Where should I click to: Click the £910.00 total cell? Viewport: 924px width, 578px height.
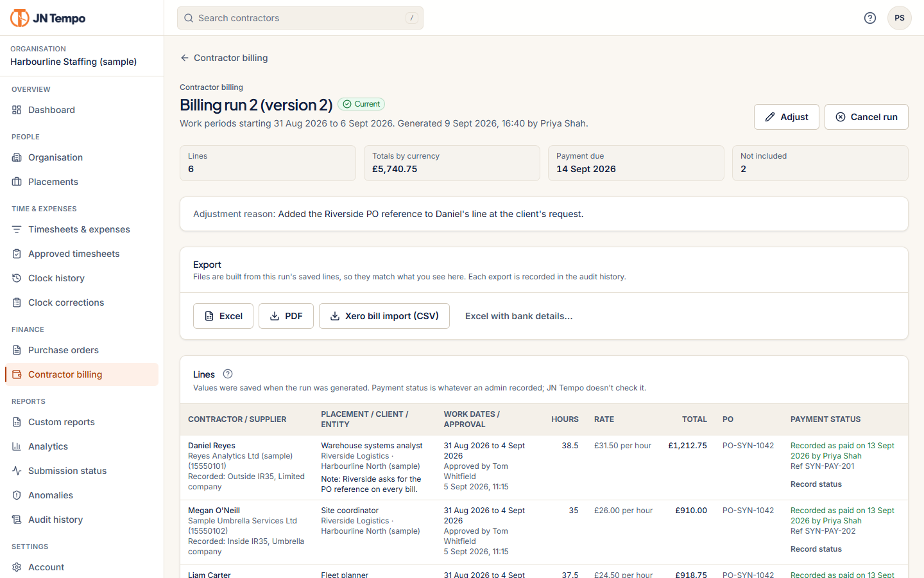691,511
